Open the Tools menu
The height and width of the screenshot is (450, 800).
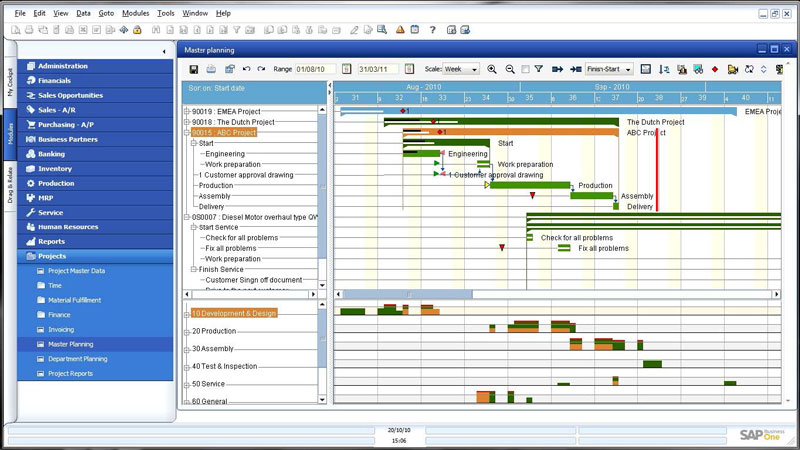(165, 13)
